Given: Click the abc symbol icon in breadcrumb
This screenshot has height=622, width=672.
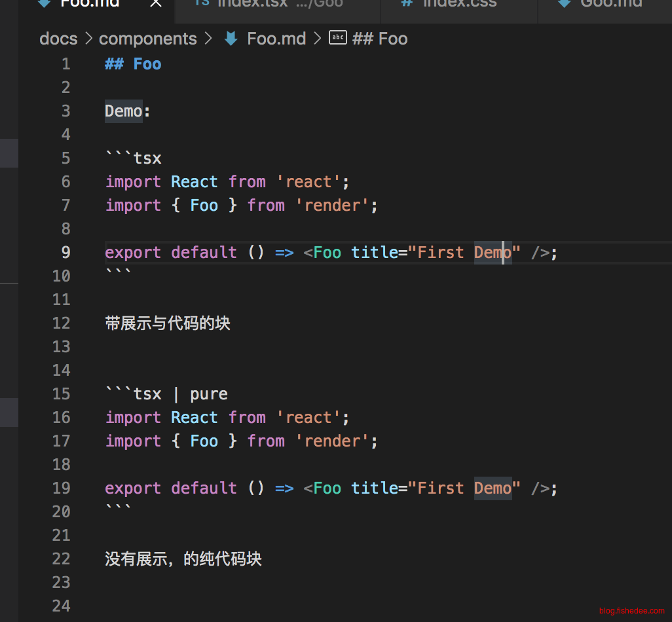Looking at the screenshot, I should tap(338, 37).
